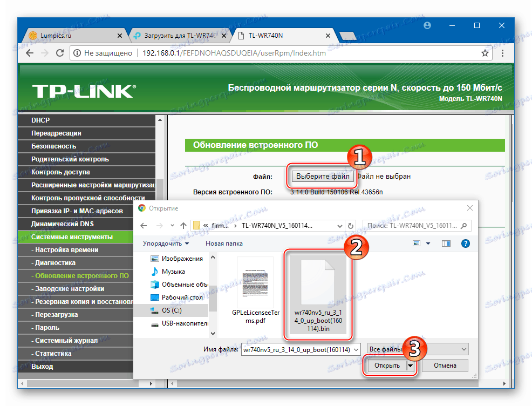This screenshot has height=406, width=532.
Task: Click the Открыть button
Action: (387, 366)
